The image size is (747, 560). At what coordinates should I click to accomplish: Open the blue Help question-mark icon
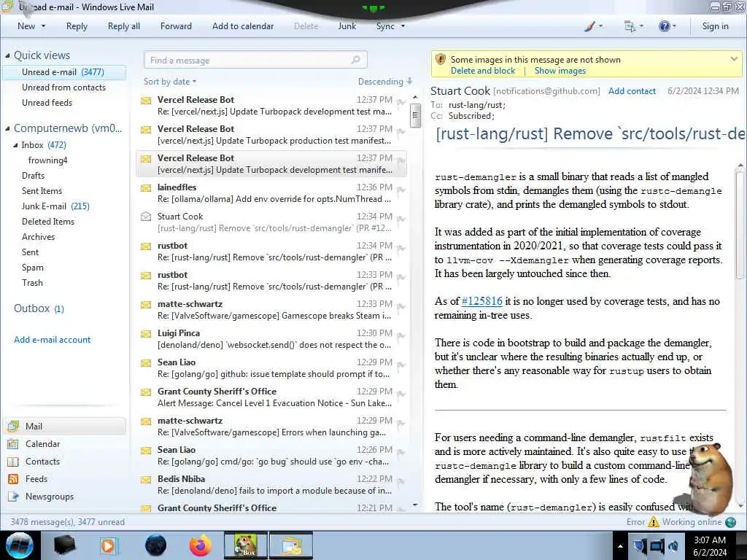664,26
